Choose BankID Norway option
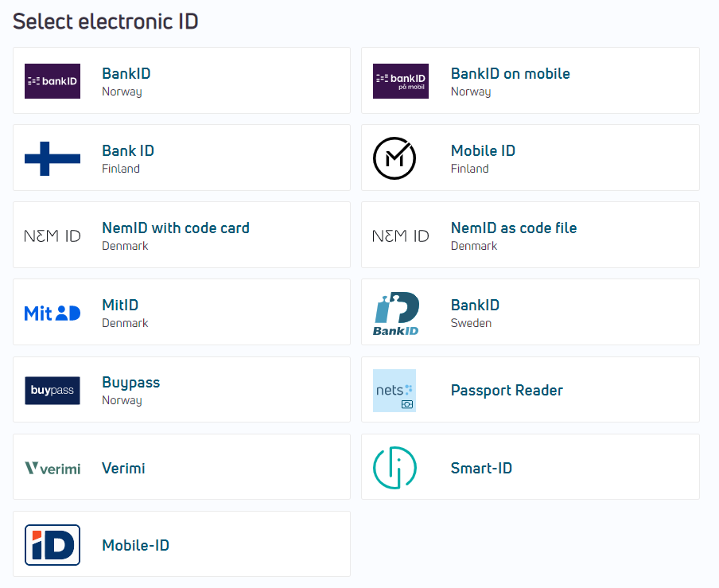 (181, 80)
